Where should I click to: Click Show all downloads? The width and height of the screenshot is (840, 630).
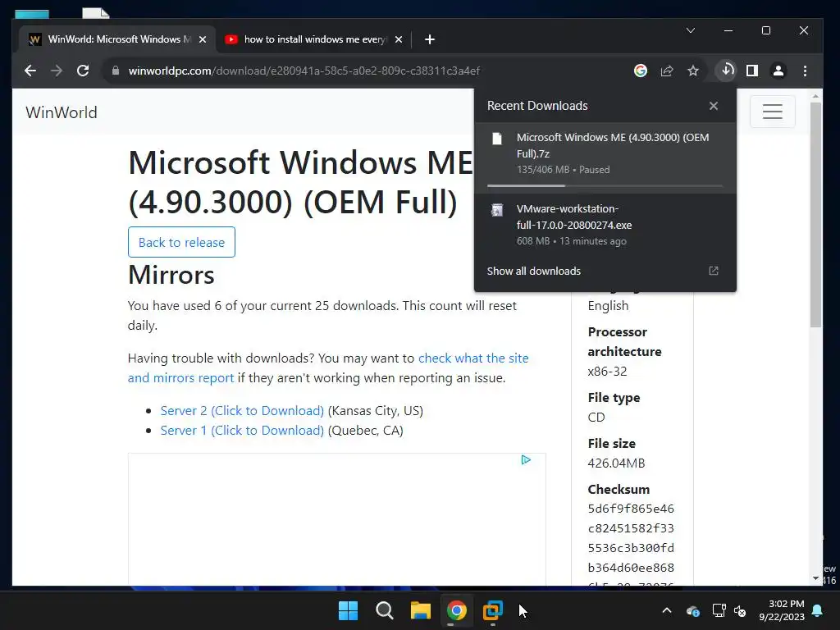pyautogui.click(x=533, y=271)
